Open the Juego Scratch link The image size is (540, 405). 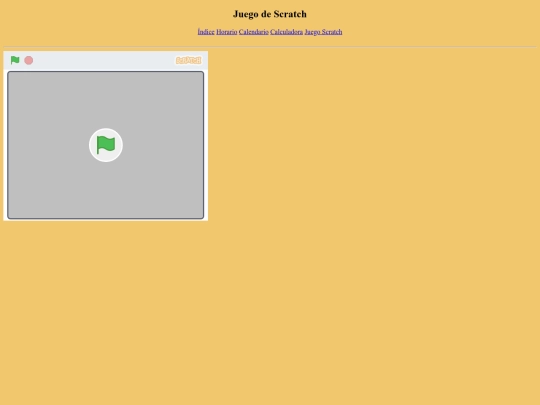click(x=323, y=32)
